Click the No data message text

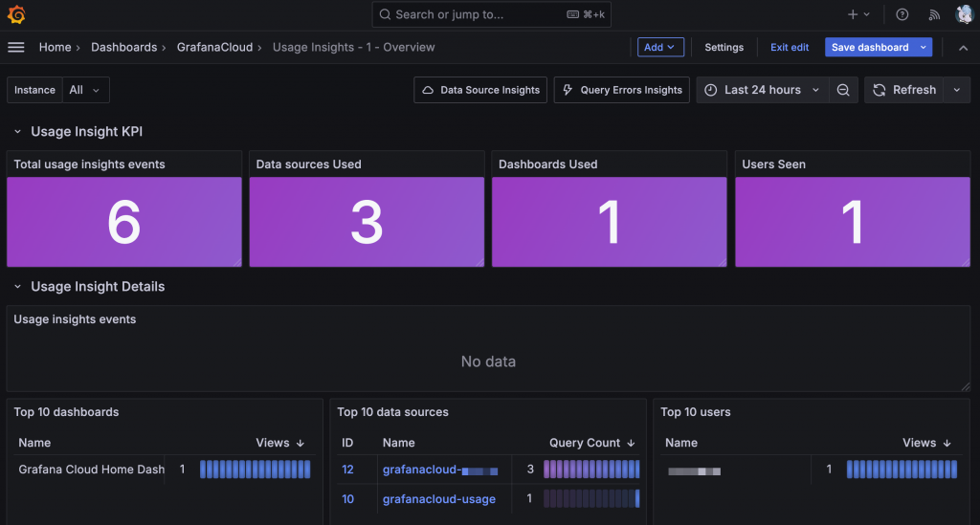tap(488, 361)
